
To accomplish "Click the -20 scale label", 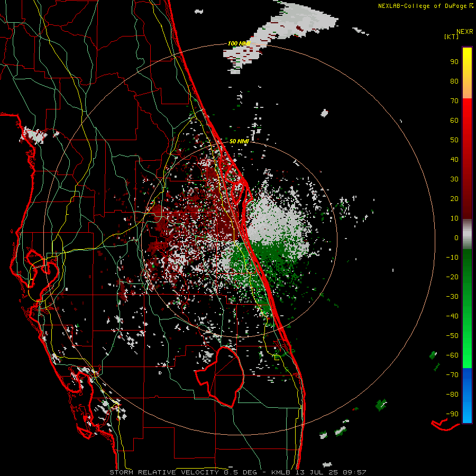I will point(452,277).
